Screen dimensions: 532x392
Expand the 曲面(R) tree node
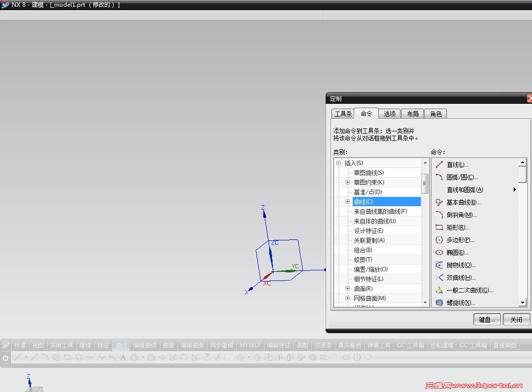coord(347,289)
